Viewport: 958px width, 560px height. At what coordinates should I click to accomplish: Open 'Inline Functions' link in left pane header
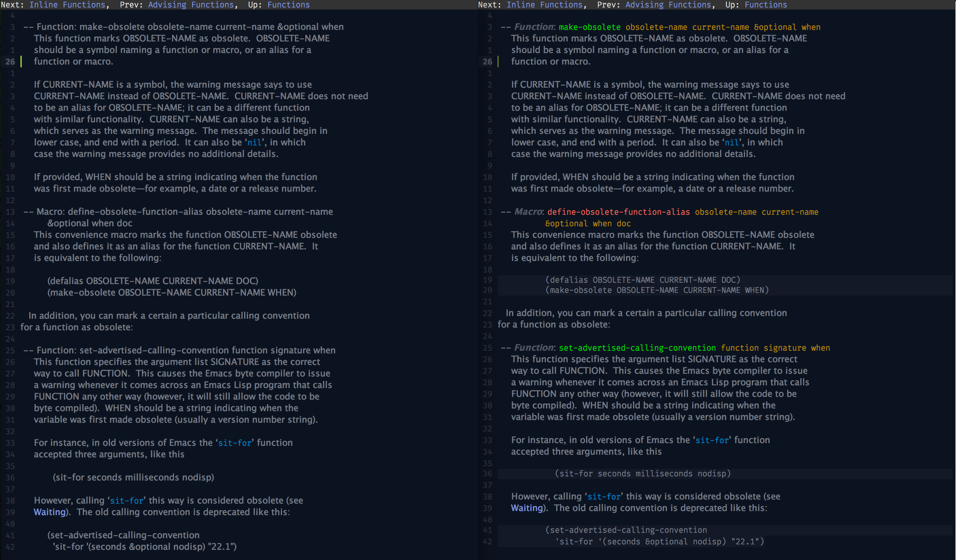[67, 4]
